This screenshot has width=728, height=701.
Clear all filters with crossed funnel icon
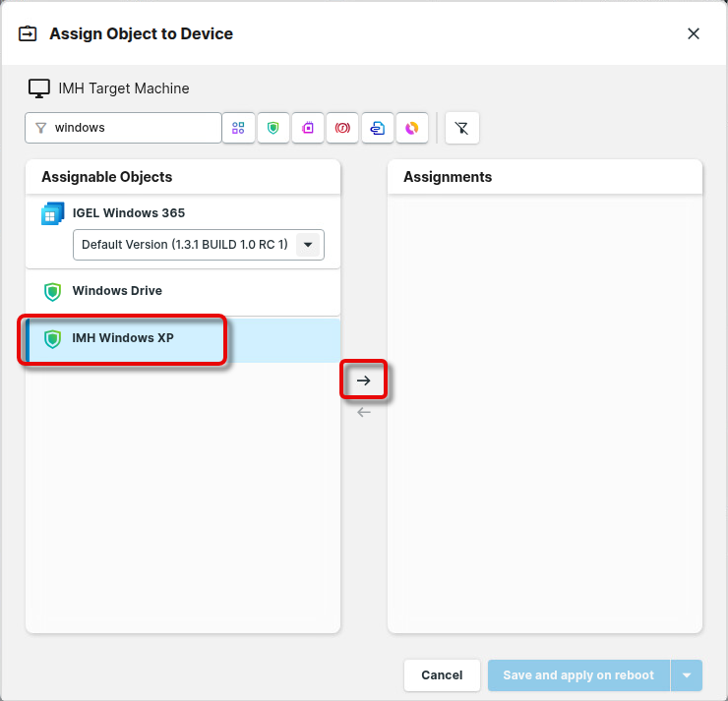pos(462,128)
